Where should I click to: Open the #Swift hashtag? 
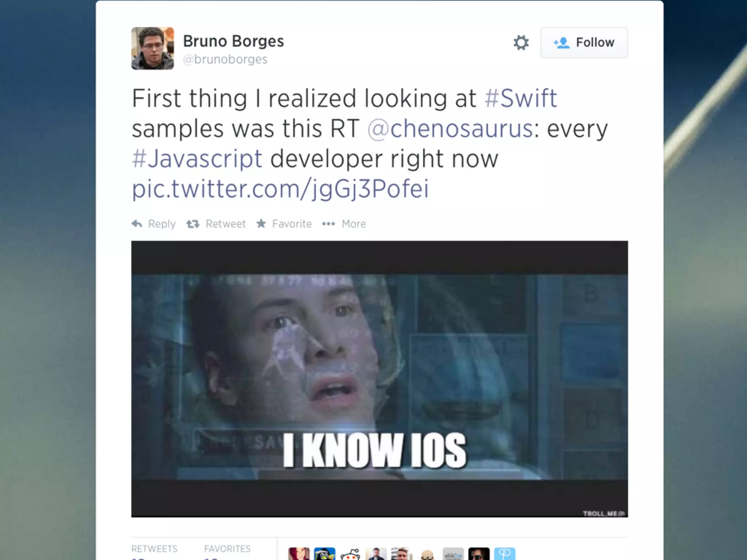pos(521,98)
